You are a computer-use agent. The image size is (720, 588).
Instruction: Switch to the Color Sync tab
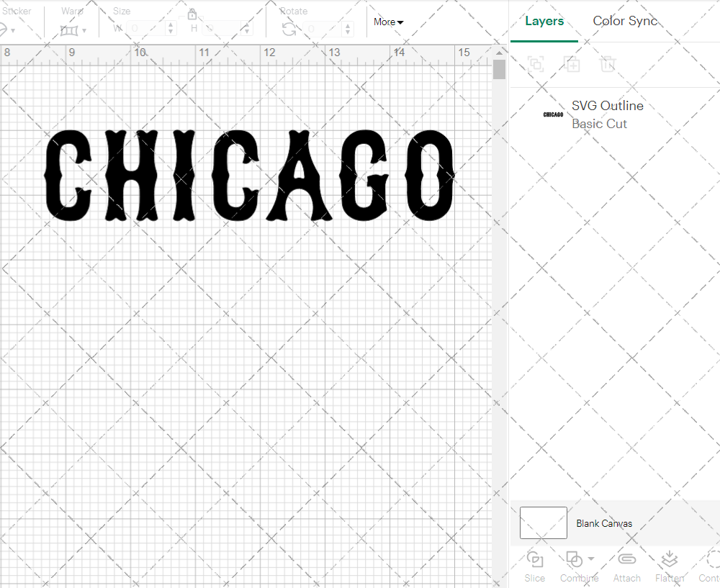click(x=625, y=21)
